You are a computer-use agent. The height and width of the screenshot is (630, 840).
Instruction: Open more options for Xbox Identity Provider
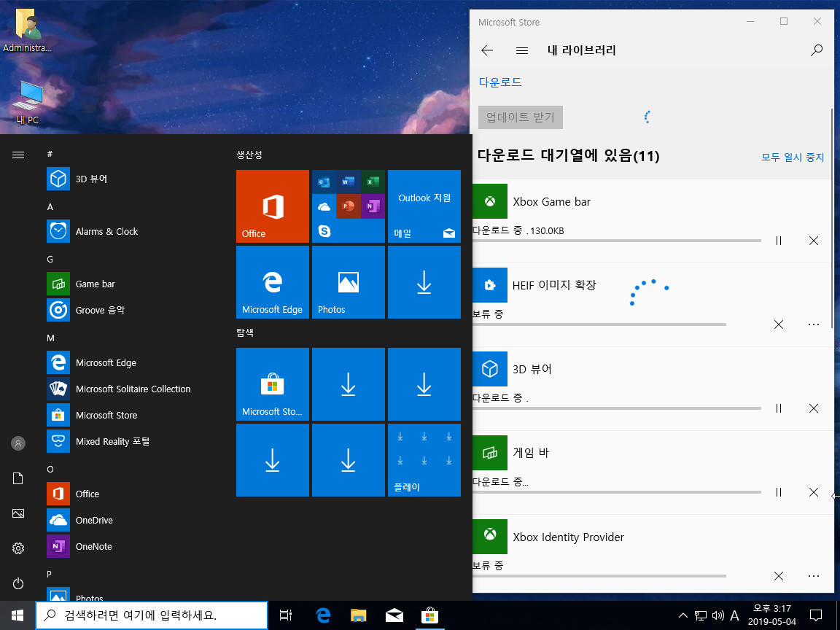(x=813, y=576)
